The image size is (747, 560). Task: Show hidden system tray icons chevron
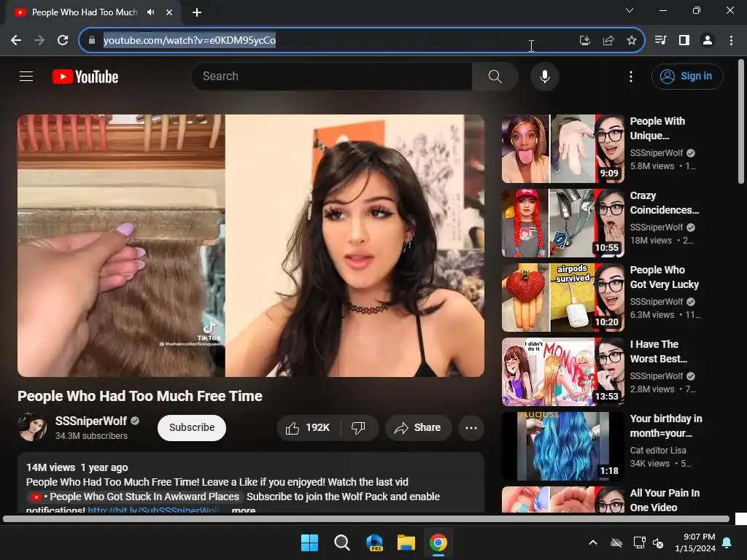pyautogui.click(x=593, y=542)
